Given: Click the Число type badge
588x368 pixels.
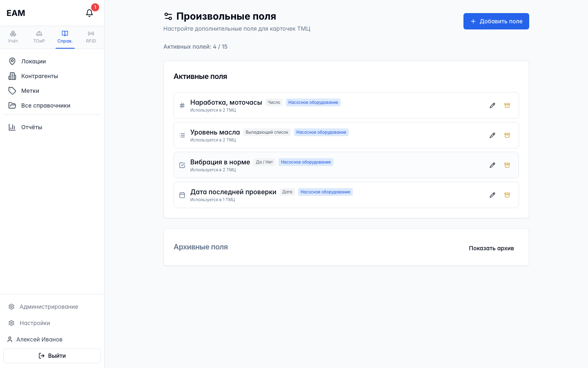Looking at the screenshot, I should (274, 103).
